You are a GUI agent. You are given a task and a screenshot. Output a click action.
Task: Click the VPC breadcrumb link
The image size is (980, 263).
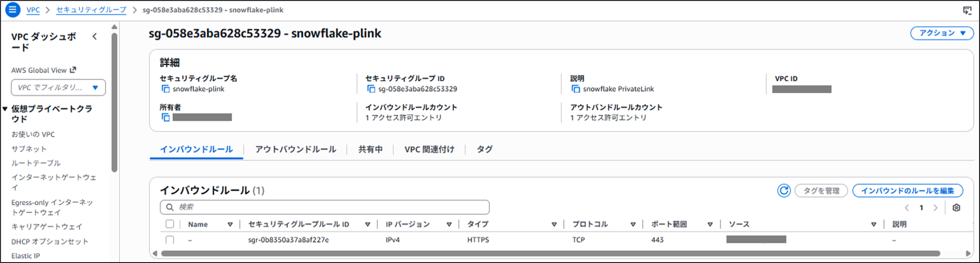tap(33, 10)
